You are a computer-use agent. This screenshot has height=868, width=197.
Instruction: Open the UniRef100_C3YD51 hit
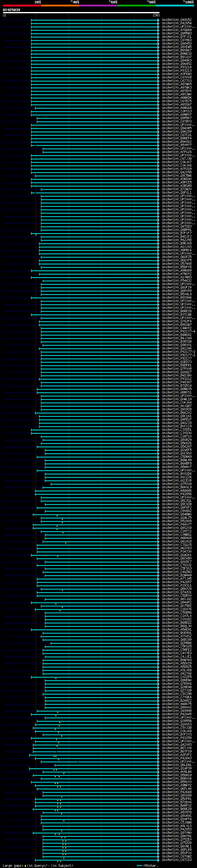pos(177,430)
